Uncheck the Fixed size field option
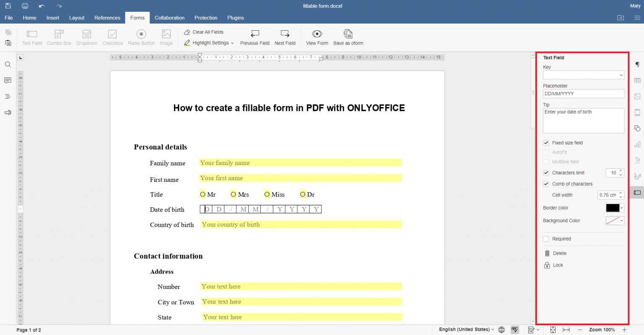Screen dimensions: 644x335 pos(546,143)
